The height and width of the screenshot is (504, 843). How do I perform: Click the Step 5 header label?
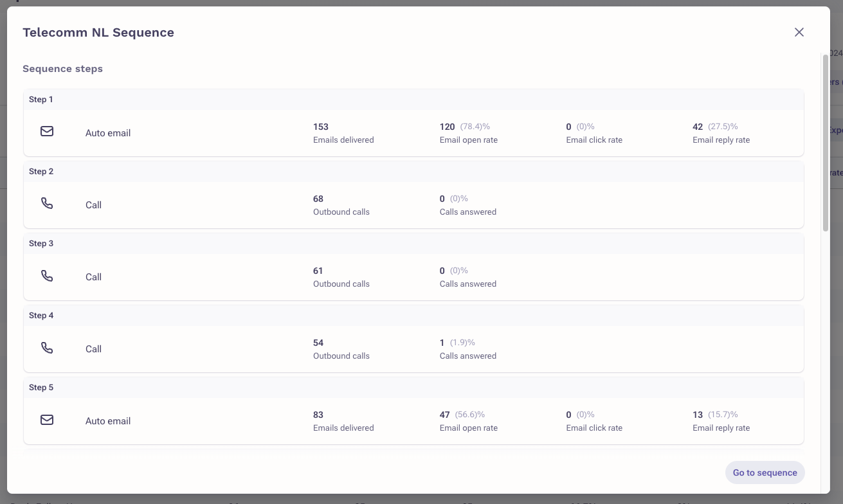(41, 388)
